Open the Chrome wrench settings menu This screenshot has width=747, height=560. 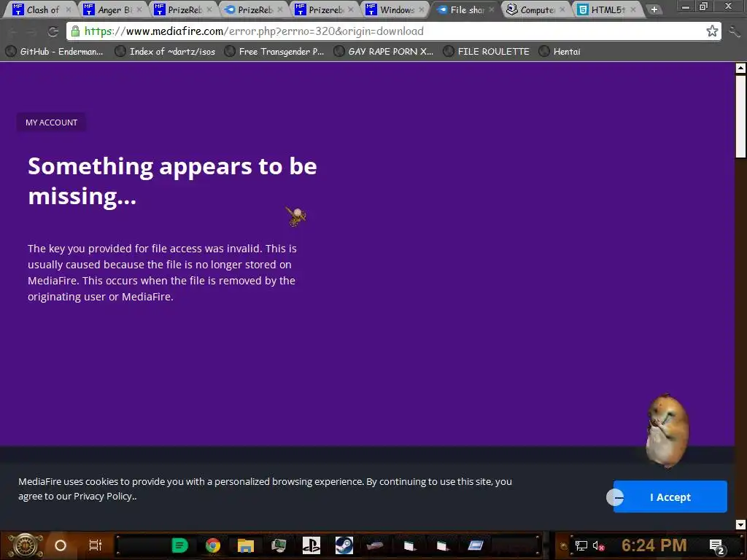pos(734,31)
